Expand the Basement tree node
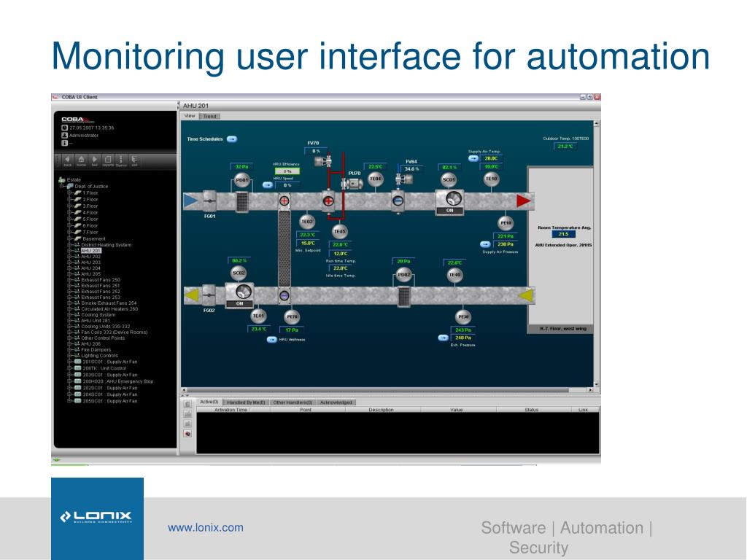Screen dimensions: 747x560 pyautogui.click(x=69, y=238)
